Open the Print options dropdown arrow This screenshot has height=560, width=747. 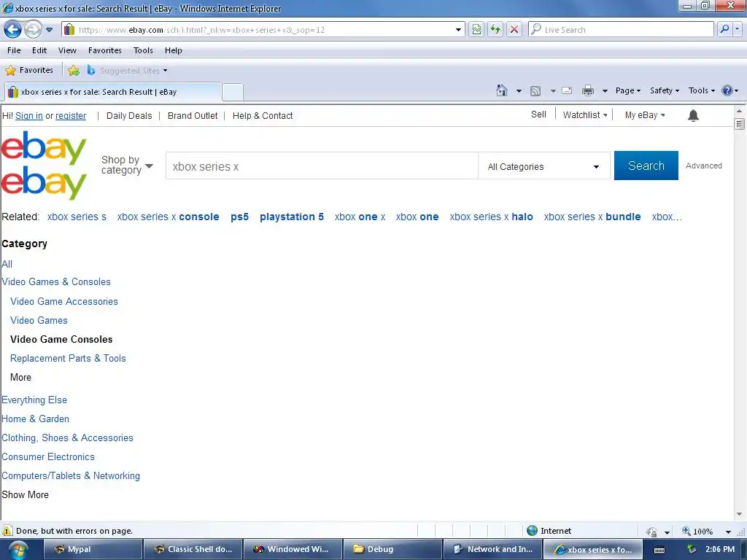(x=605, y=91)
